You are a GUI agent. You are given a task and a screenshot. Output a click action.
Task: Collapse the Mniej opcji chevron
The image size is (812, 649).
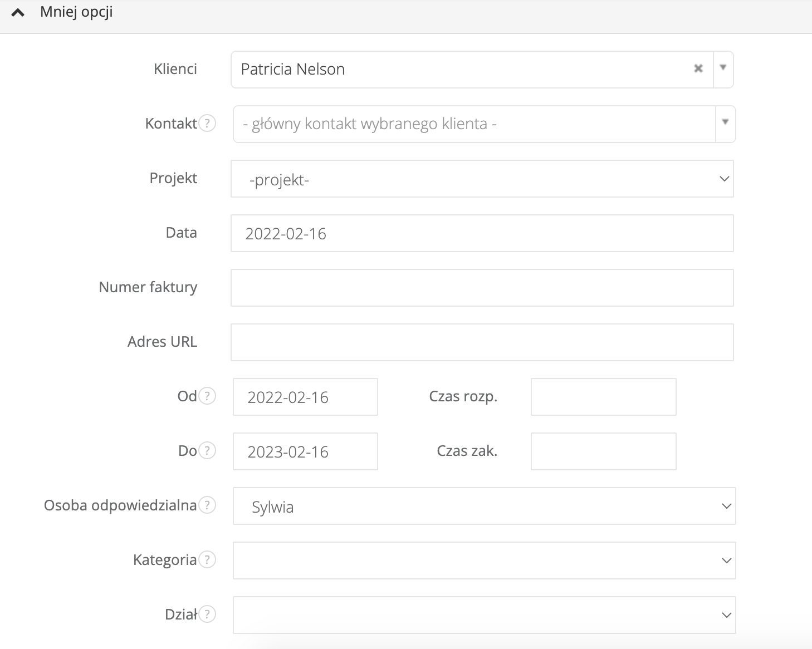click(x=18, y=12)
